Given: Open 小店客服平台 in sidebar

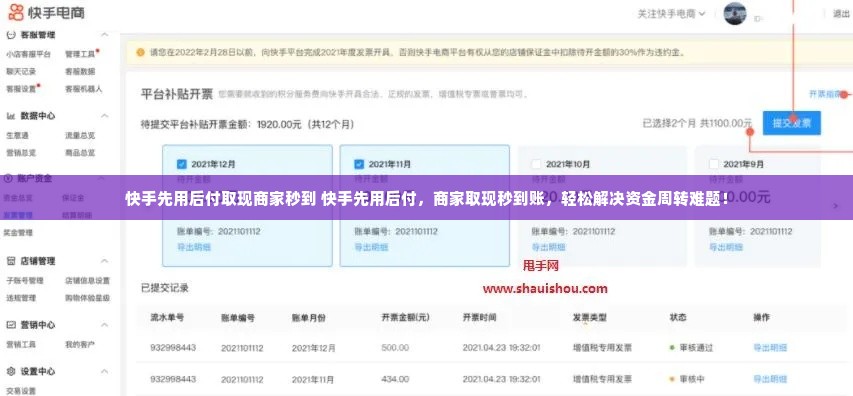Looking at the screenshot, I should (x=28, y=54).
